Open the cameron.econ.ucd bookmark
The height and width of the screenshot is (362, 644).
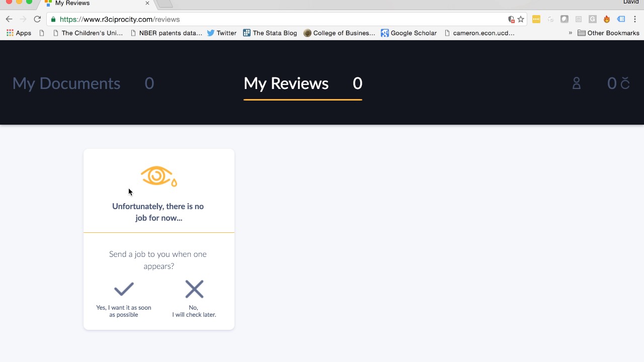click(479, 33)
